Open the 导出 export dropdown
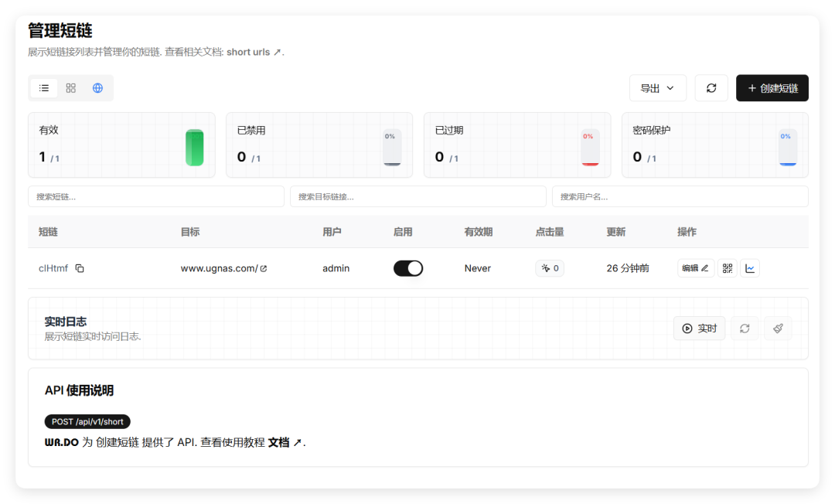 658,88
